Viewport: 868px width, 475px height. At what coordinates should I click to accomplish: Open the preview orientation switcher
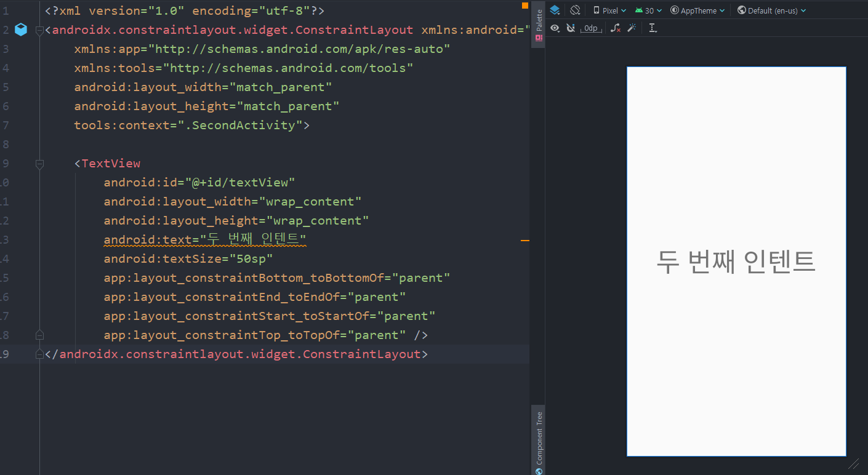(x=575, y=10)
